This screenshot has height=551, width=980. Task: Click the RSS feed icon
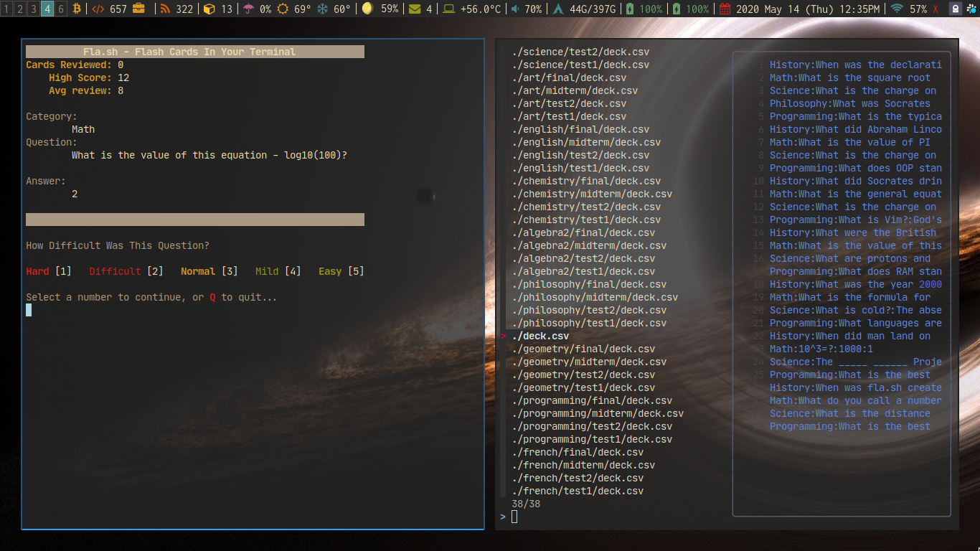point(165,9)
